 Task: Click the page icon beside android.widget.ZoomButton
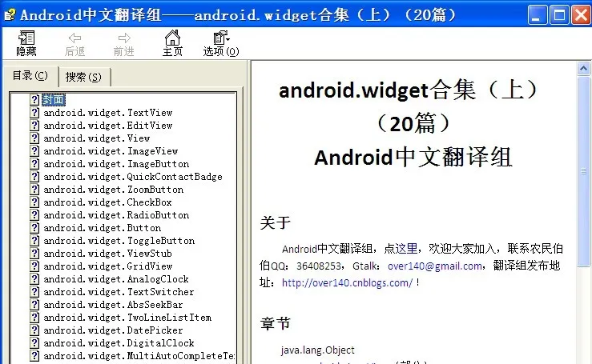tap(34, 190)
